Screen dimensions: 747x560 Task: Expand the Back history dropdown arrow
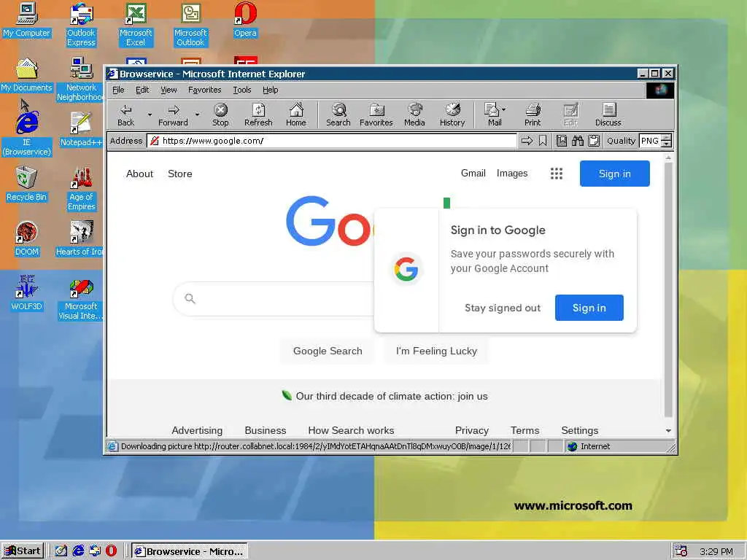(x=150, y=114)
